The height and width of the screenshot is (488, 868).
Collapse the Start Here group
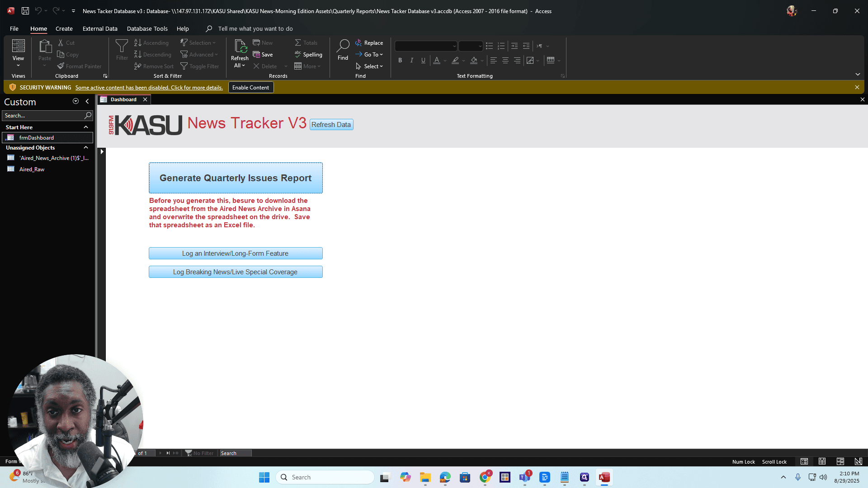point(86,127)
